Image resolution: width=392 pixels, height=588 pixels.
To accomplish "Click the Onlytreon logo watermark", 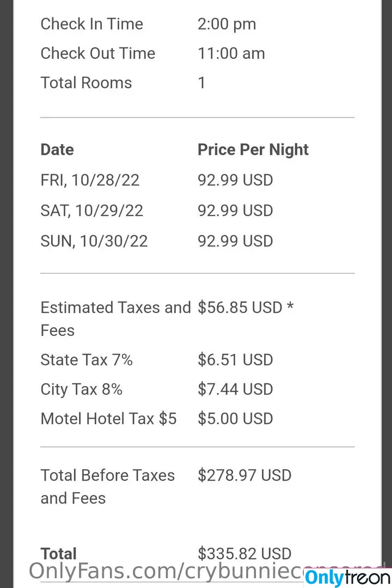I will coord(347,578).
